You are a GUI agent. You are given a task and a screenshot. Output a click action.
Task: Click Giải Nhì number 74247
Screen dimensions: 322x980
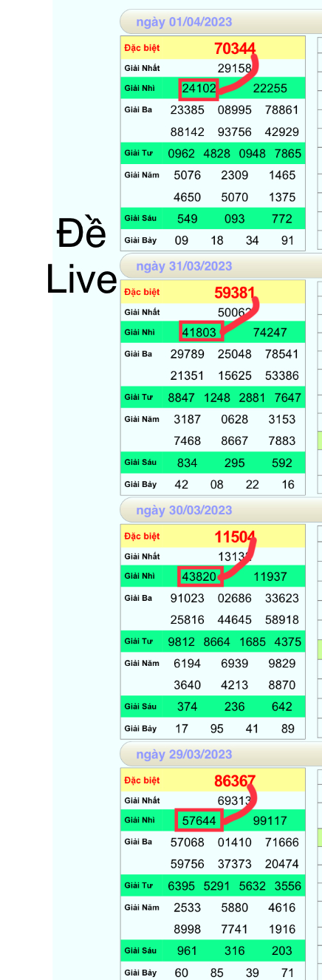click(270, 333)
